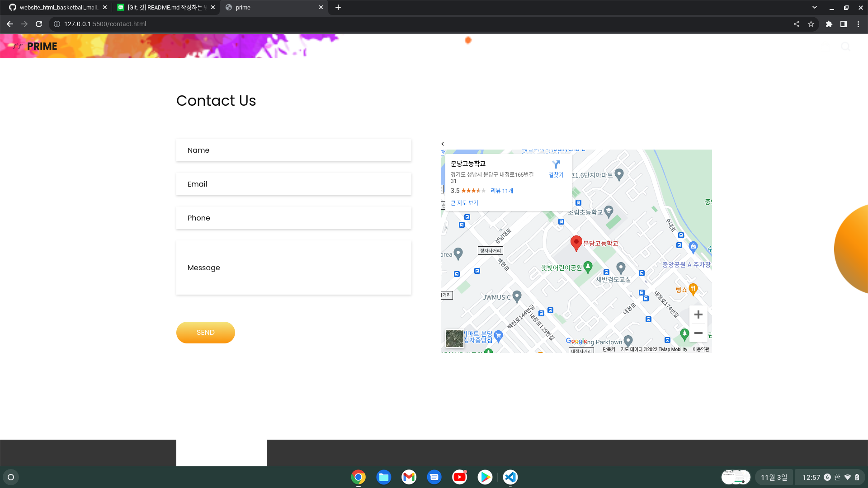Open Chrome's three-dot menu
Screen dimensions: 868x488
(x=859, y=24)
